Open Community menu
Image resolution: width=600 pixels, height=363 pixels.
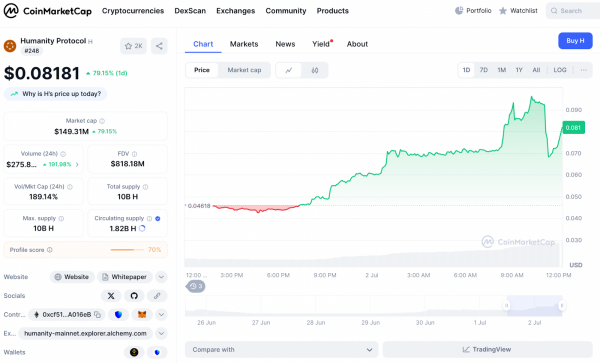[286, 11]
